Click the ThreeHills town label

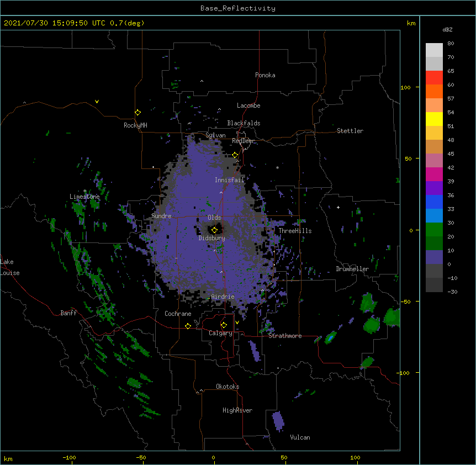(295, 231)
